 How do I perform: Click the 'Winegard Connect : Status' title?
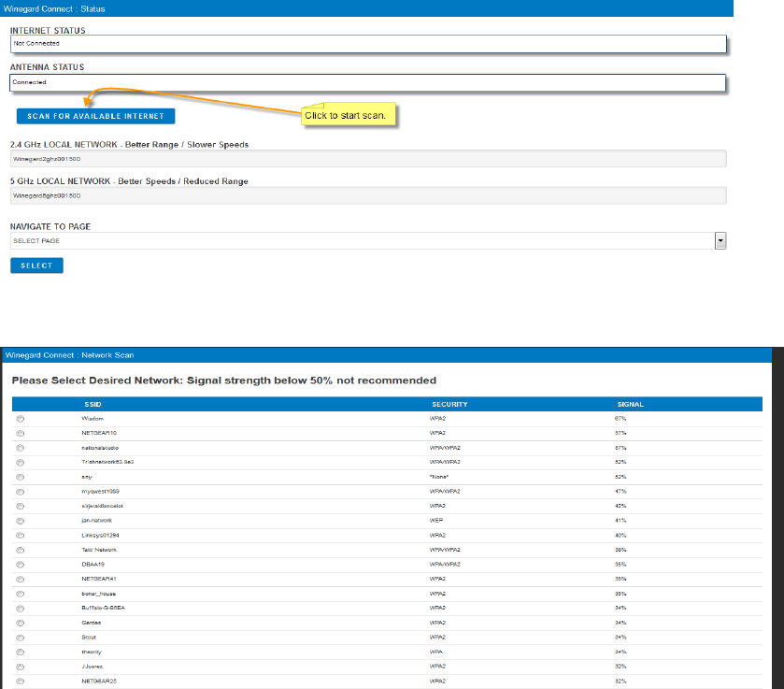tap(54, 9)
